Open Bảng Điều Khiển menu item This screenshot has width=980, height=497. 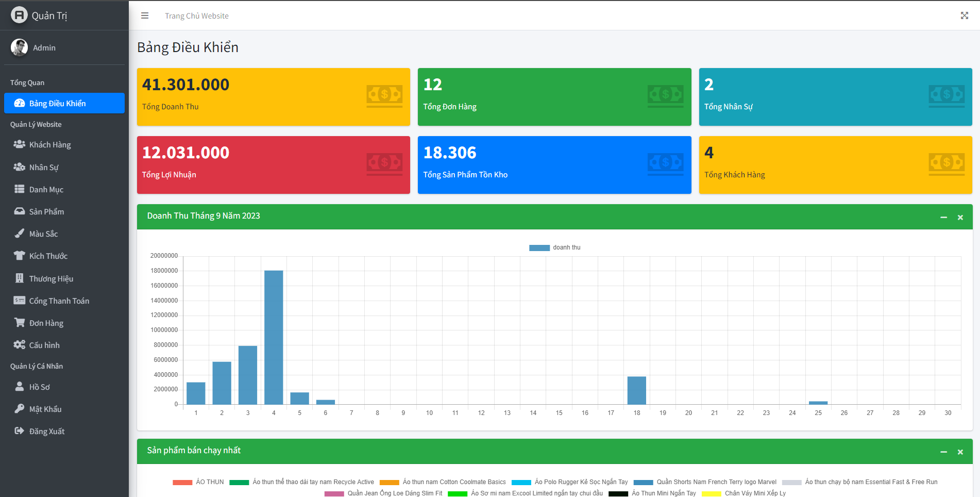64,103
